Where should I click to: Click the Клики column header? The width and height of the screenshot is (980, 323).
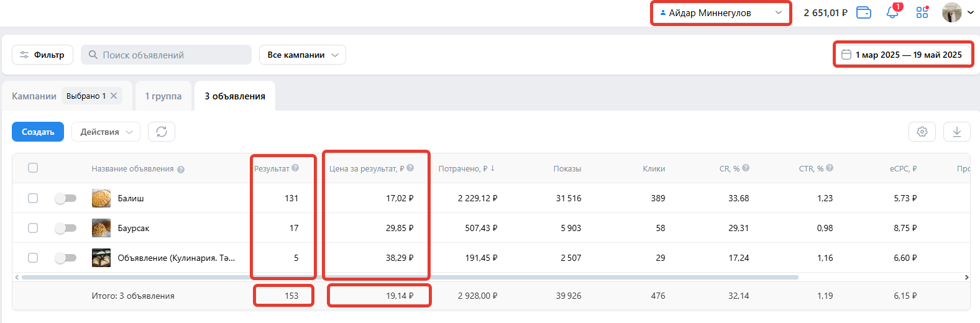654,168
